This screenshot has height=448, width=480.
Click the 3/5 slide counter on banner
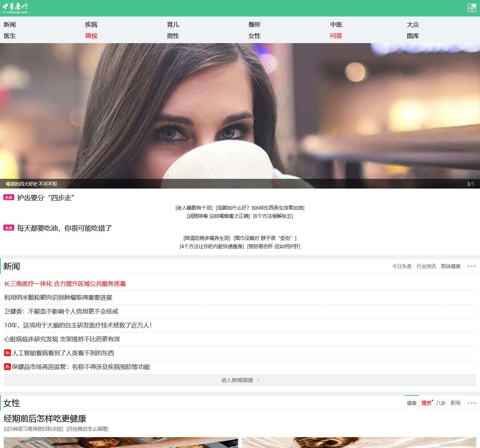(x=470, y=184)
